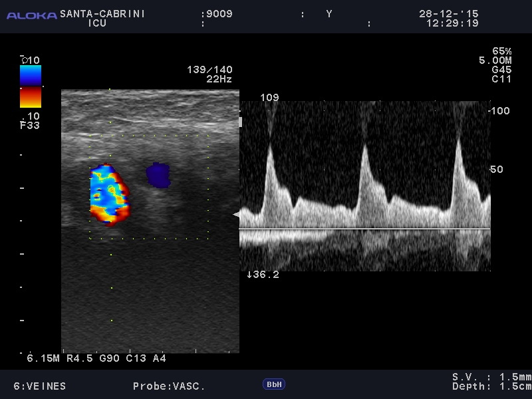This screenshot has height=399, width=532.
Task: Select the Probe:VASC. label
Action: [x=169, y=386]
